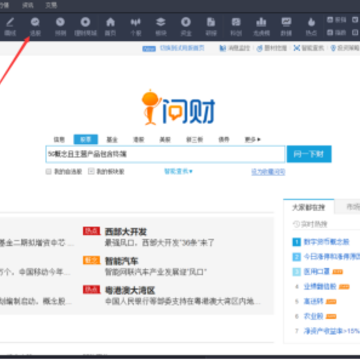Open the 板块 layers icon
360x360 pixels.
pos(161,27)
